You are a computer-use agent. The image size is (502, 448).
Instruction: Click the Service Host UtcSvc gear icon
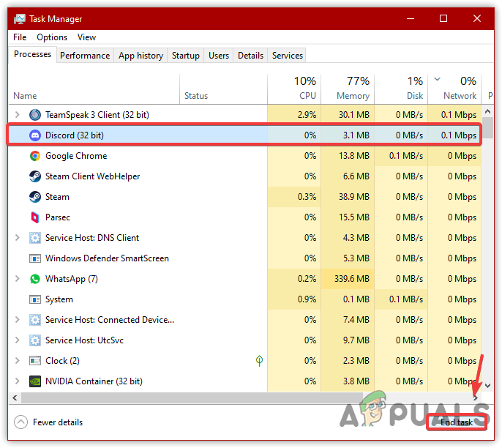pos(35,340)
